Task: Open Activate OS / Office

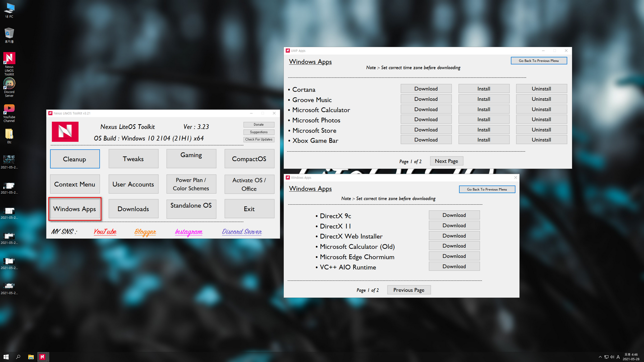Action: click(x=249, y=184)
